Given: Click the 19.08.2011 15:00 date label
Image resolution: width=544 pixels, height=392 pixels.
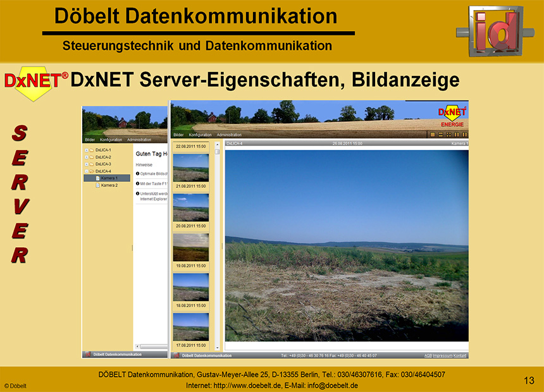Looking at the screenshot, I should 191,266.
